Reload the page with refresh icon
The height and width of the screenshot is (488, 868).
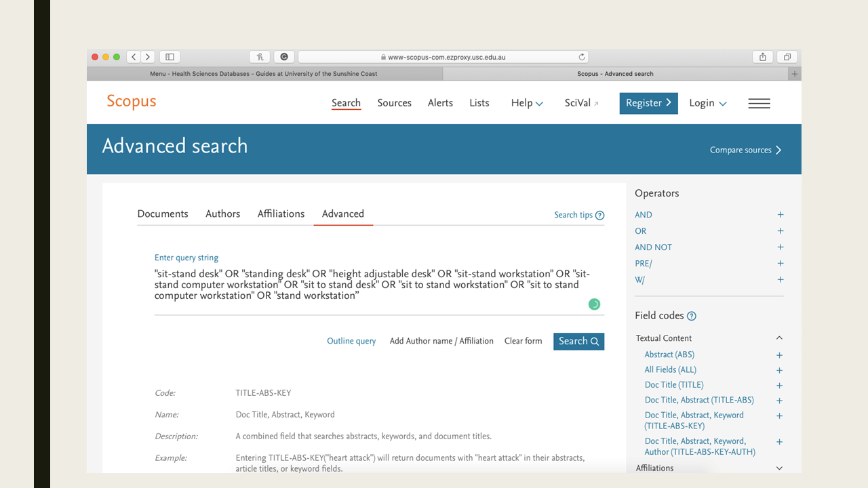pyautogui.click(x=582, y=57)
